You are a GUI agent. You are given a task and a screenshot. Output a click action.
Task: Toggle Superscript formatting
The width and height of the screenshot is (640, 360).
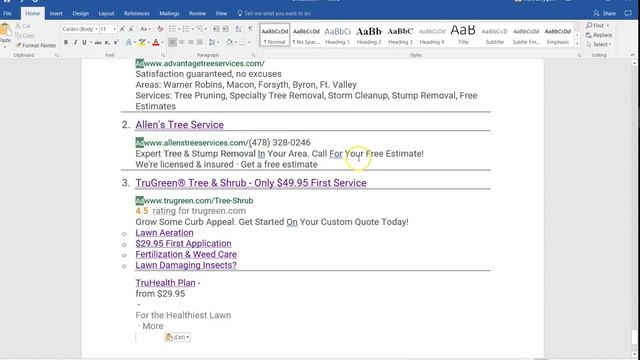116,42
